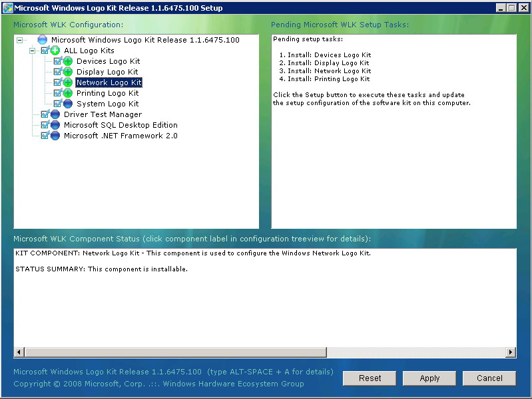Click the horizontal scrollbar thumb in status panel
The height and width of the screenshot is (399, 532).
click(x=175, y=352)
